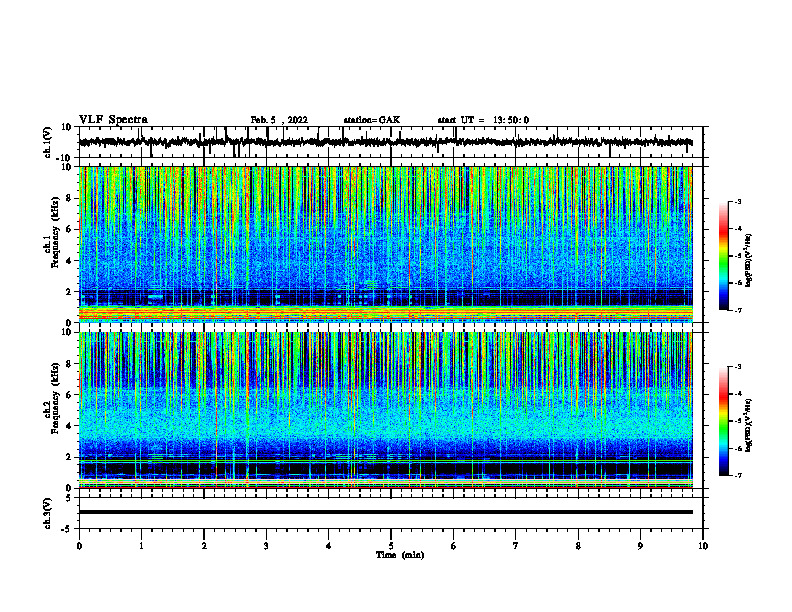Click the "-3" value on ch.1 colorbar
792x612 pixels.
coord(737,201)
